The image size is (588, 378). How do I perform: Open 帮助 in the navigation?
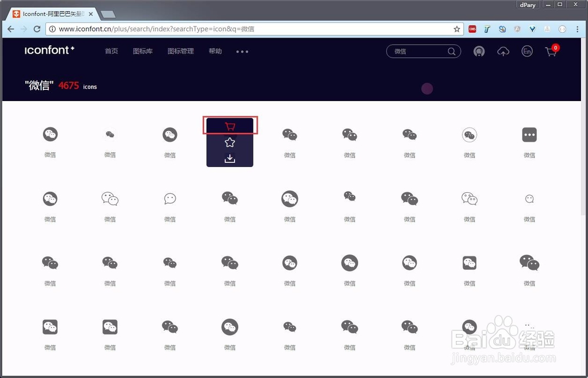click(x=215, y=51)
